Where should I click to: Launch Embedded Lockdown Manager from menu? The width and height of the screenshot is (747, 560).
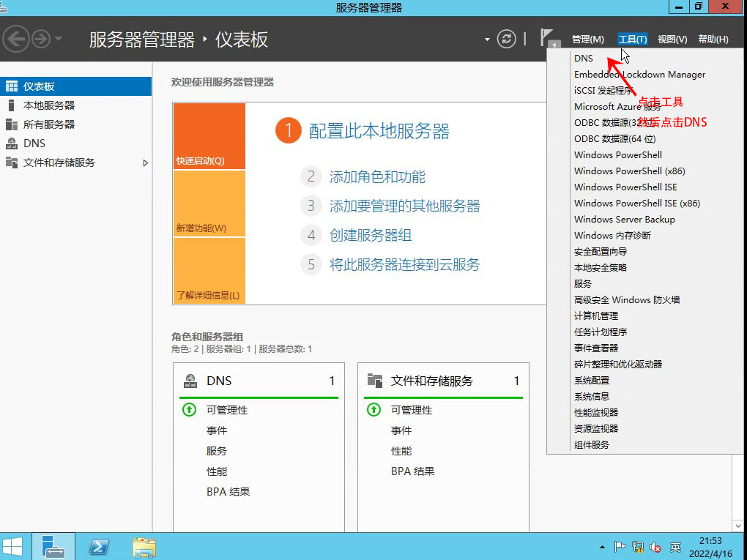pos(639,74)
